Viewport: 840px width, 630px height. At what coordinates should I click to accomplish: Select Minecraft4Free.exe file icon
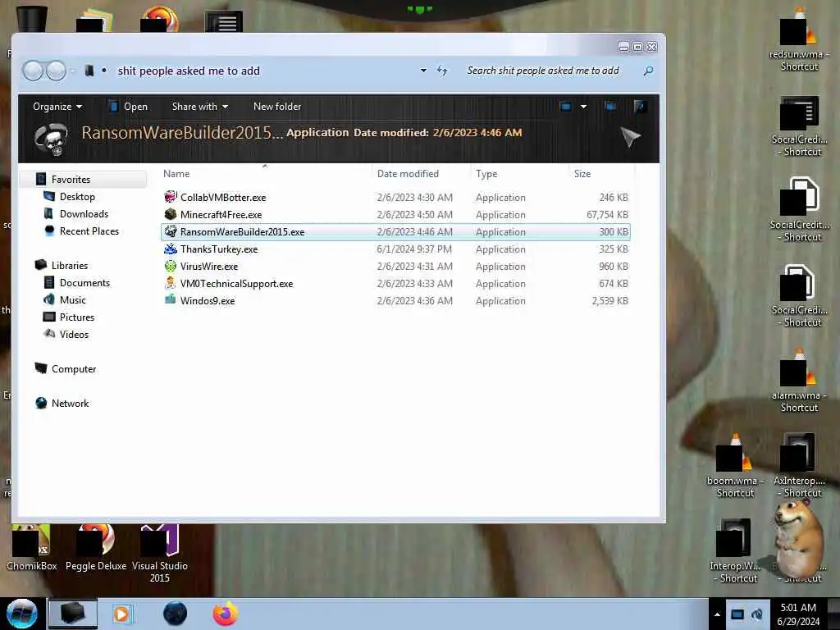(171, 214)
